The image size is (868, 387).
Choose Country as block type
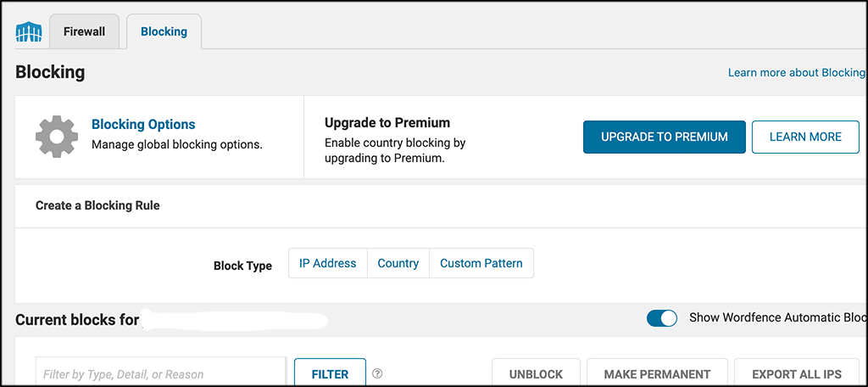pos(398,263)
